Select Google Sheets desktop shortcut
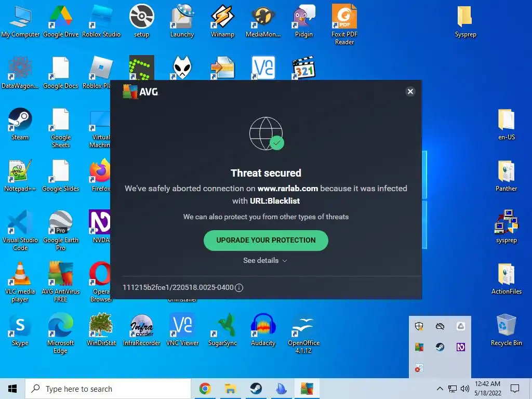 tap(61, 128)
